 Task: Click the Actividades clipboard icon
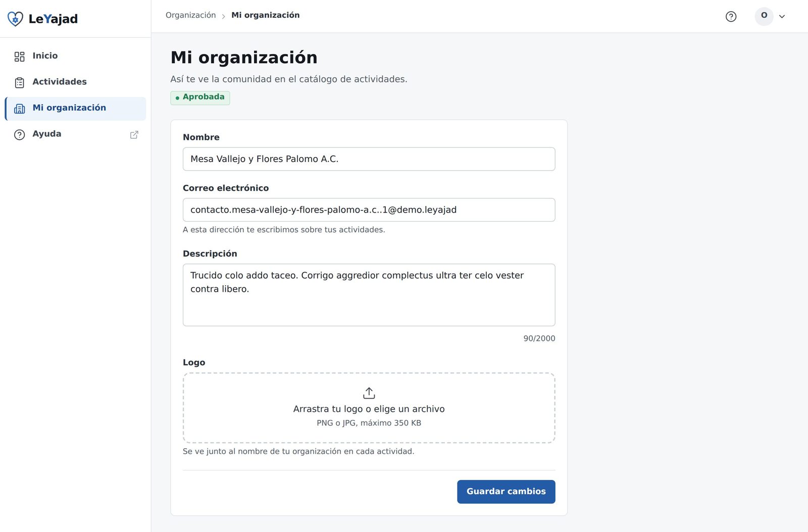(x=19, y=82)
